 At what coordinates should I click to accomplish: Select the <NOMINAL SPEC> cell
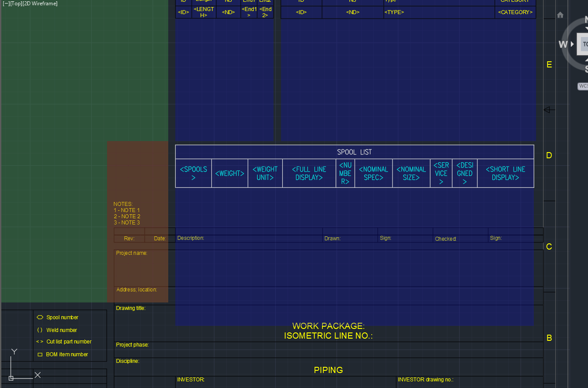point(374,173)
